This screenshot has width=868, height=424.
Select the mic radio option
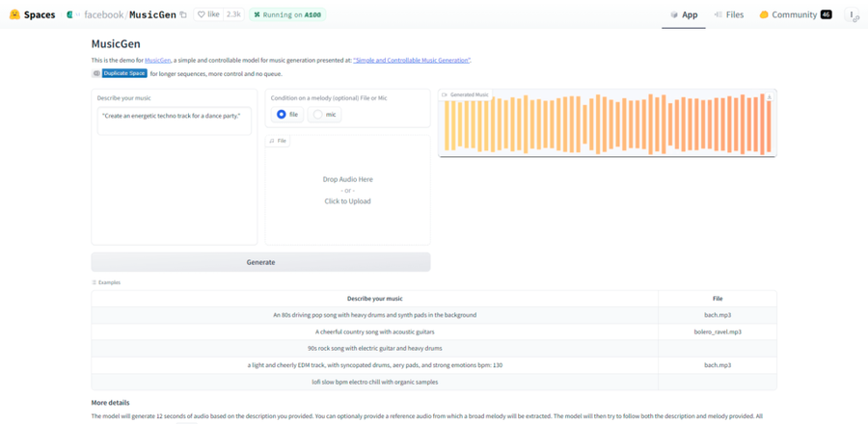[x=324, y=115]
